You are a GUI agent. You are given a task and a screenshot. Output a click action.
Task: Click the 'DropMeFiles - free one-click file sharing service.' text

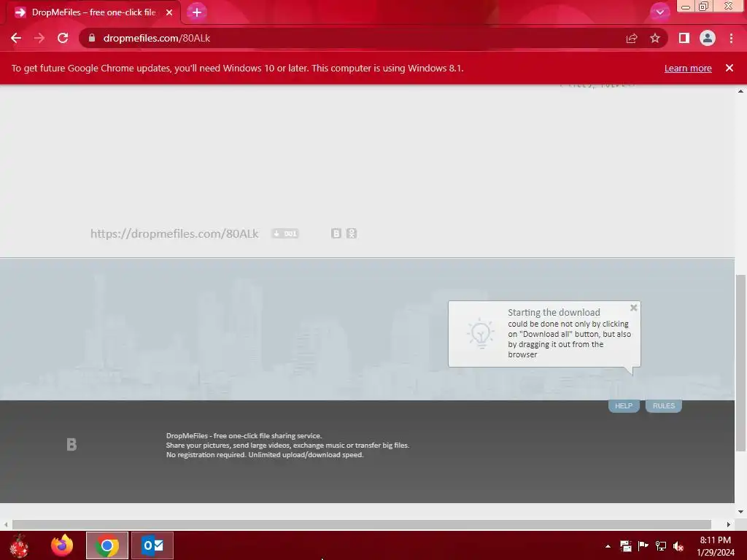[244, 436]
